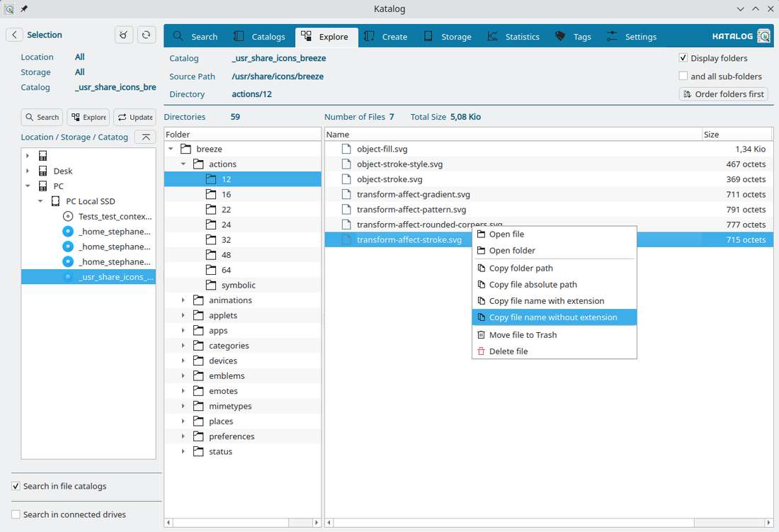The image size is (779, 532).
Task: Toggle Search in file catalogs checkbox
Action: coord(16,486)
